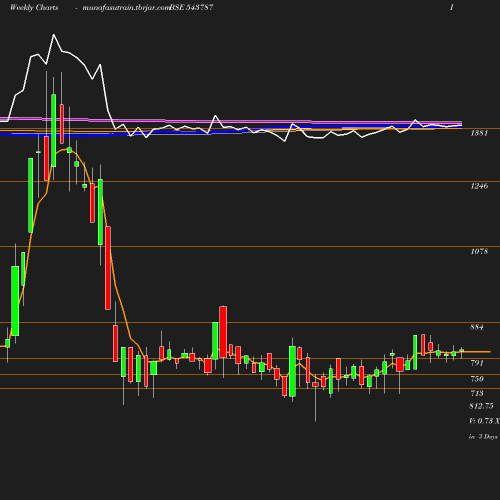Click the 1246 price level label
500x500 pixels.
coord(479,186)
